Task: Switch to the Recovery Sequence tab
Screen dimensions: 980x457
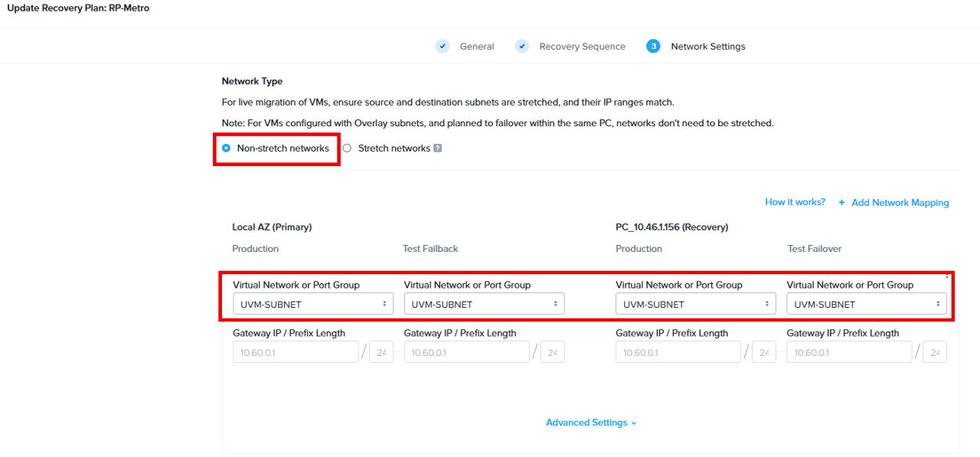Action: click(x=582, y=46)
